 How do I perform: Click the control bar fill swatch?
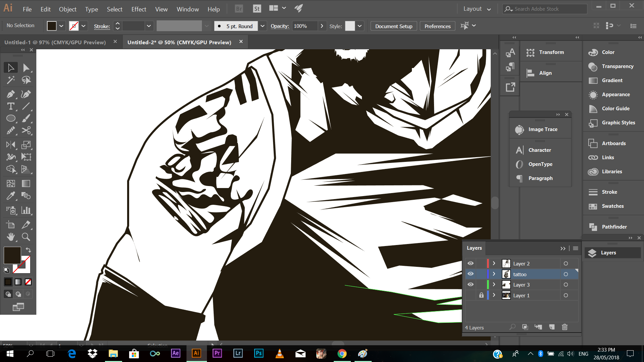(52, 26)
